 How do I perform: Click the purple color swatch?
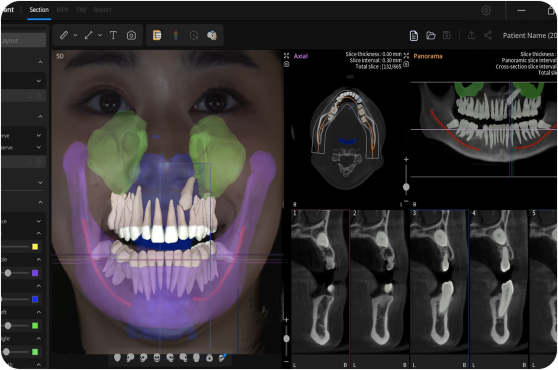[x=35, y=273]
